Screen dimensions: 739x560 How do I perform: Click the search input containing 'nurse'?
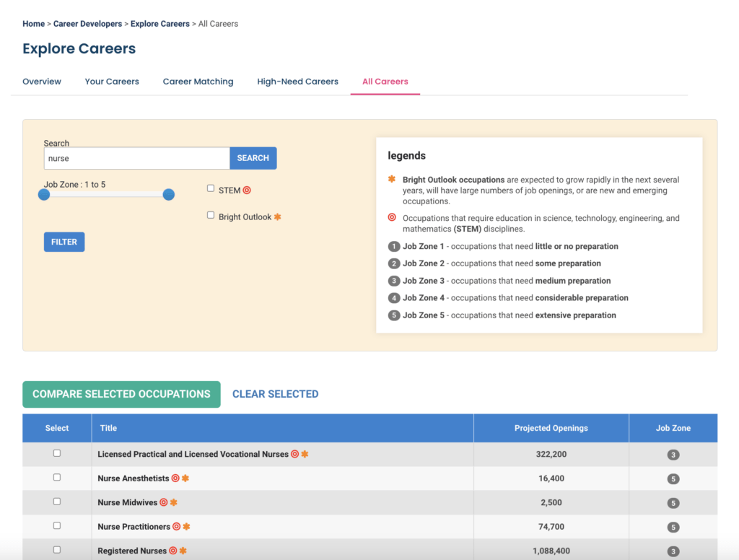coord(136,158)
